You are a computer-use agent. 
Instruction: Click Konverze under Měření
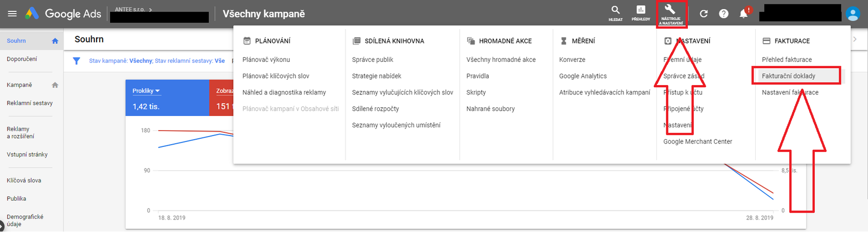(x=572, y=60)
